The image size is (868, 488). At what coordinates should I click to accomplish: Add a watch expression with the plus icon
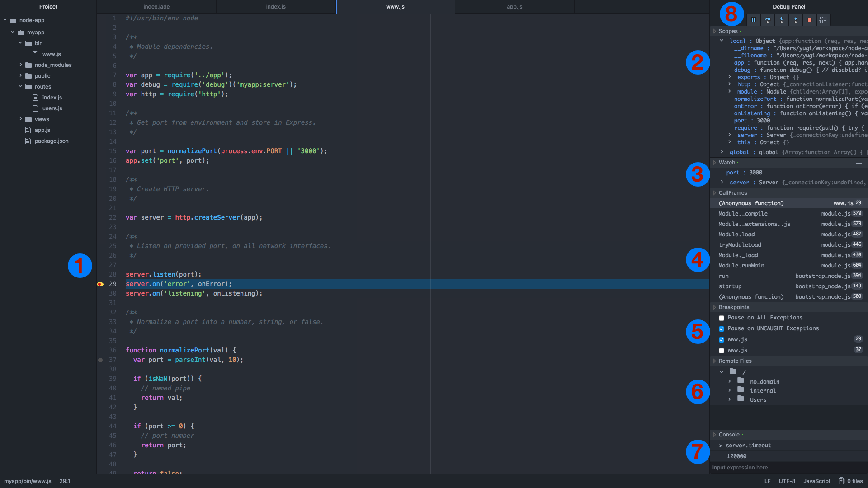[859, 164]
